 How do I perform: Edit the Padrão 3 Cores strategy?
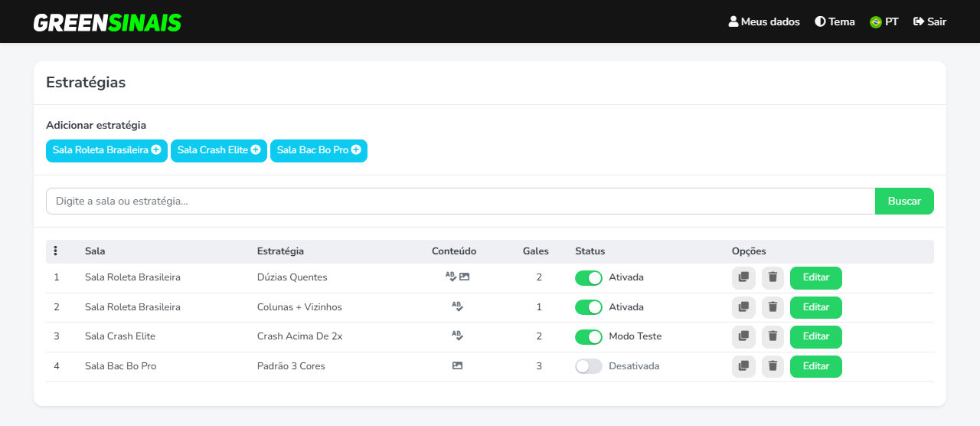click(x=816, y=366)
